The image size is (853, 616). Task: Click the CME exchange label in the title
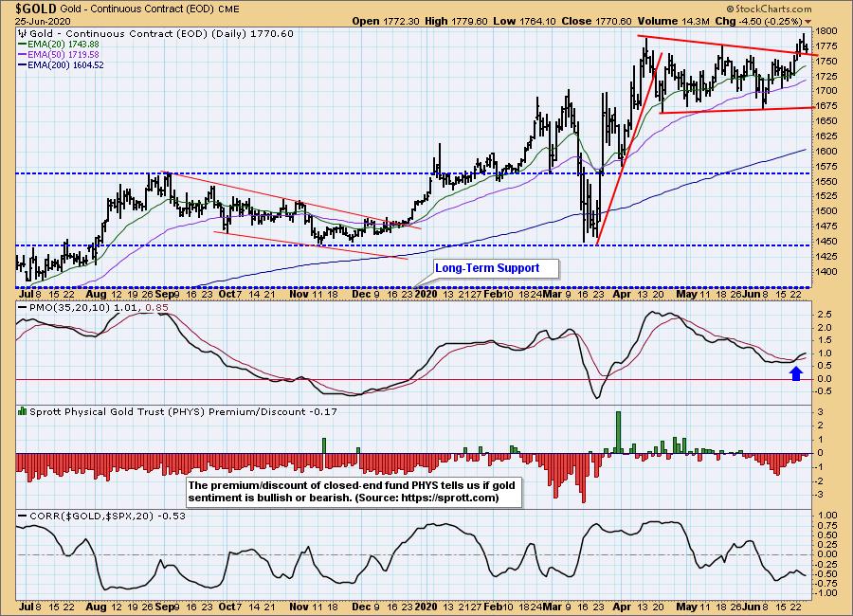[229, 9]
